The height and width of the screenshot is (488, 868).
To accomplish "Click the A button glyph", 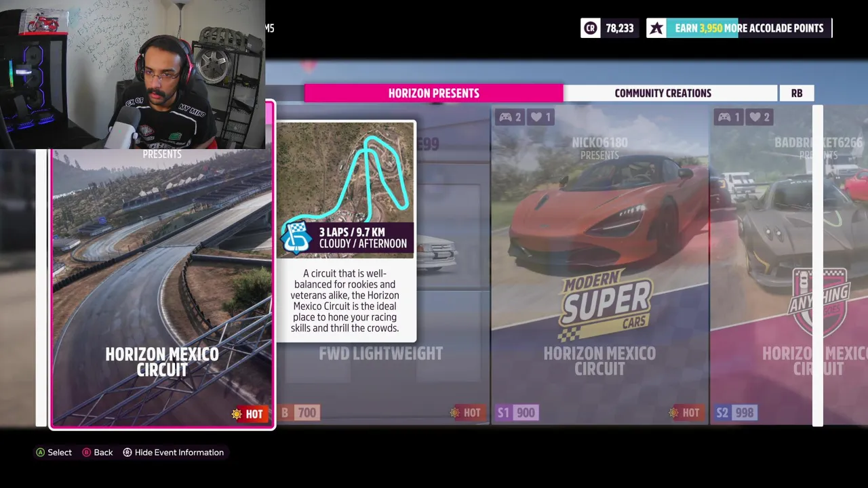I will click(x=40, y=452).
